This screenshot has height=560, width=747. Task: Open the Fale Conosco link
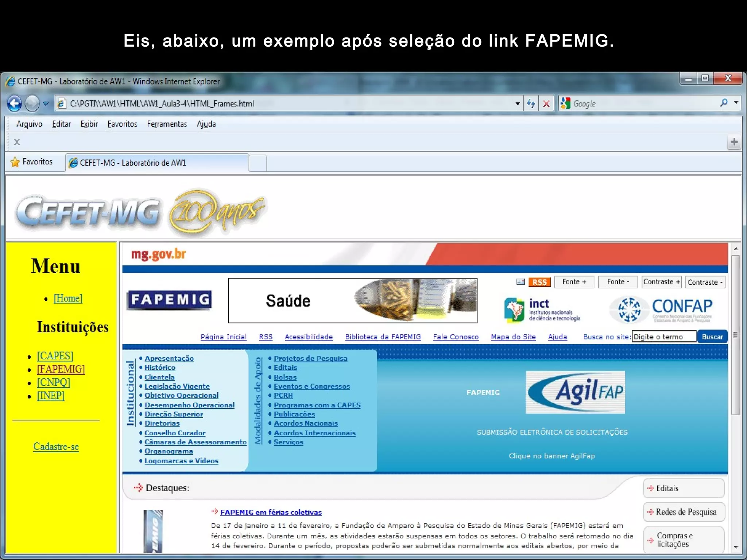[456, 337]
